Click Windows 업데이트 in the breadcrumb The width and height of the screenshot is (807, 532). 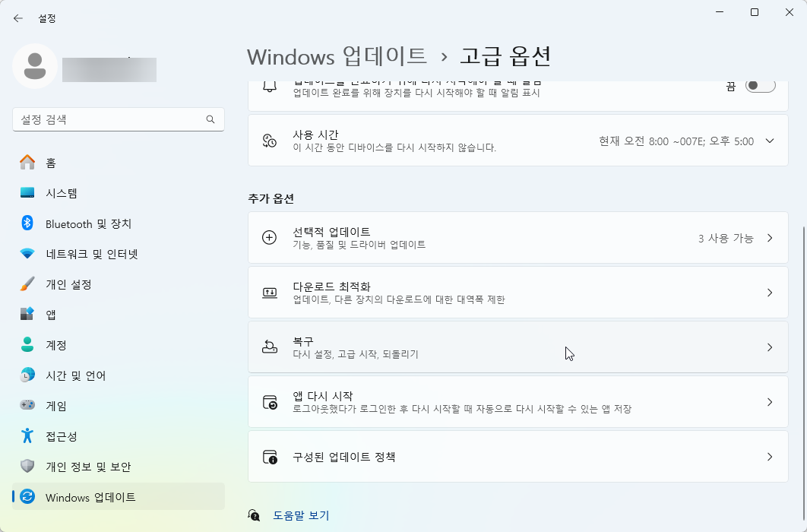[x=337, y=56]
